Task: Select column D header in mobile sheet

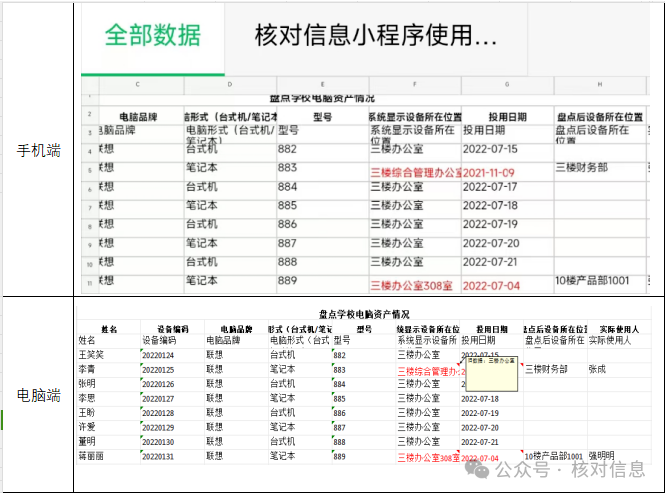Action: 230,84
